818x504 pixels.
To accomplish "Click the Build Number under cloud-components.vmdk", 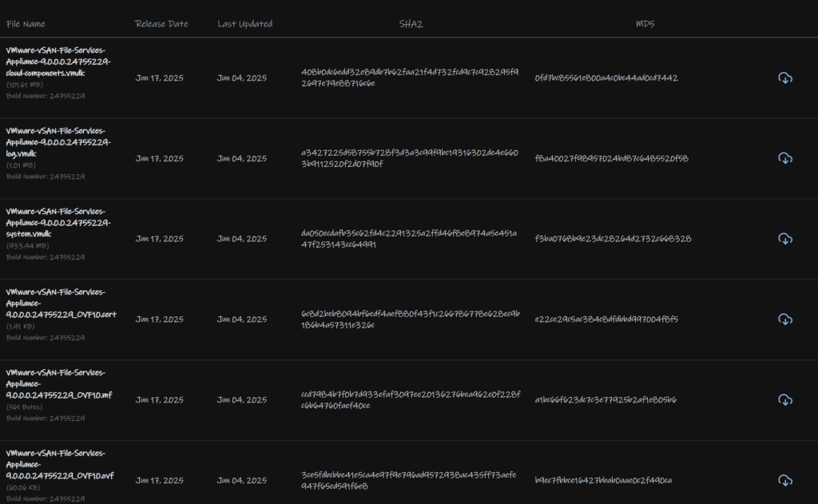I will [x=46, y=96].
